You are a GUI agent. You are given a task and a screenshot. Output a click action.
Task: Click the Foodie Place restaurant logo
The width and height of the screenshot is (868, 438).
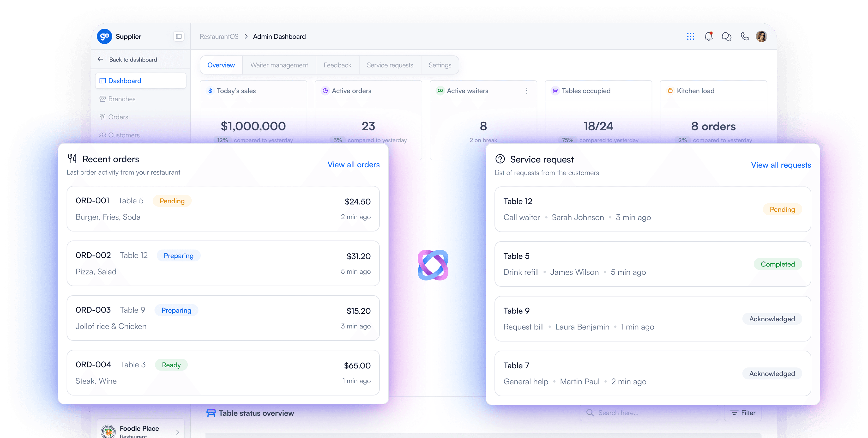(108, 431)
